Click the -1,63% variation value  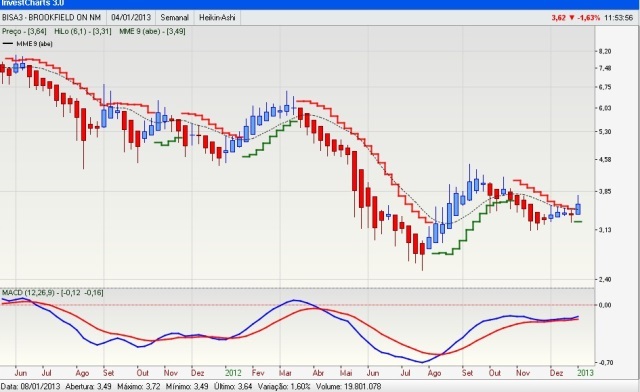[588, 18]
